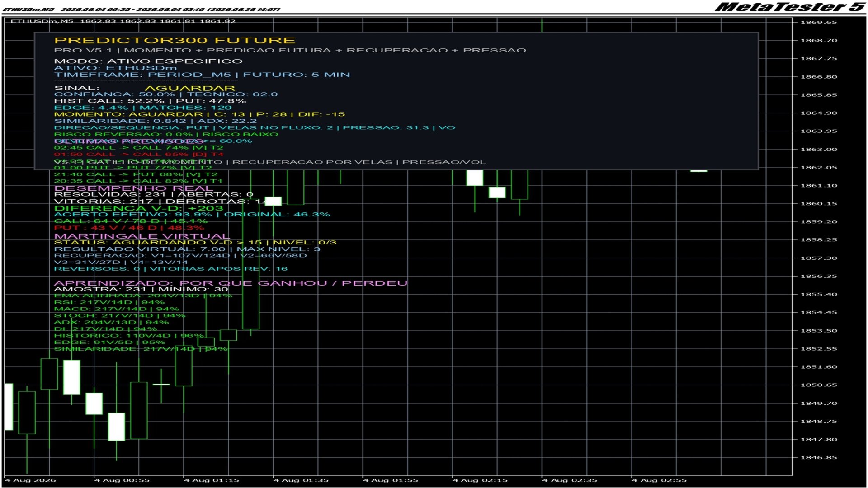Viewport: 868px width, 488px height.
Task: Click the EDGE: 91V/5D line
Action: (110, 343)
